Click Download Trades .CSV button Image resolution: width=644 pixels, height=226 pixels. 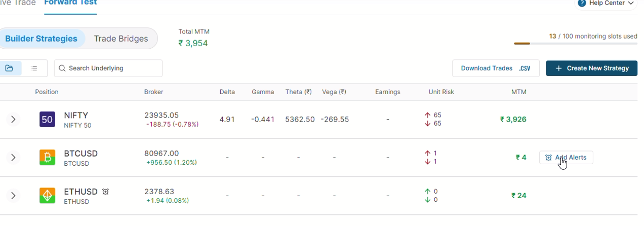(496, 68)
